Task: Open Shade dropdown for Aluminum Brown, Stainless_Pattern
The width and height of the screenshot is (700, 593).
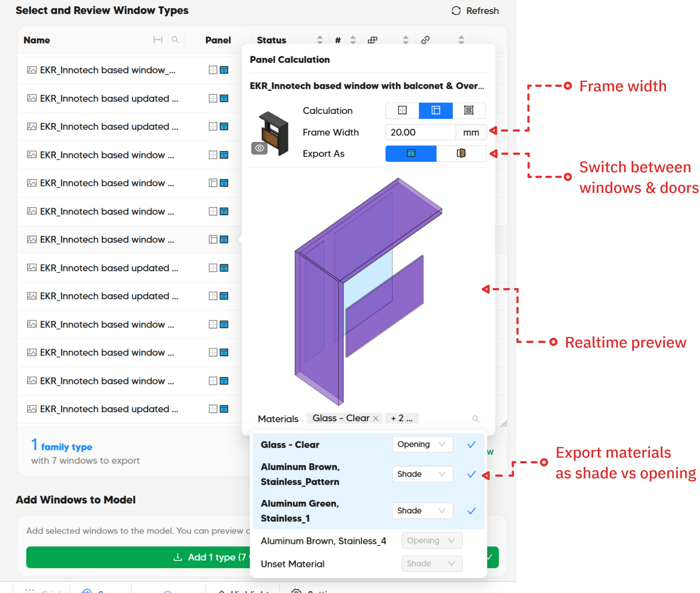Action: [x=422, y=474]
